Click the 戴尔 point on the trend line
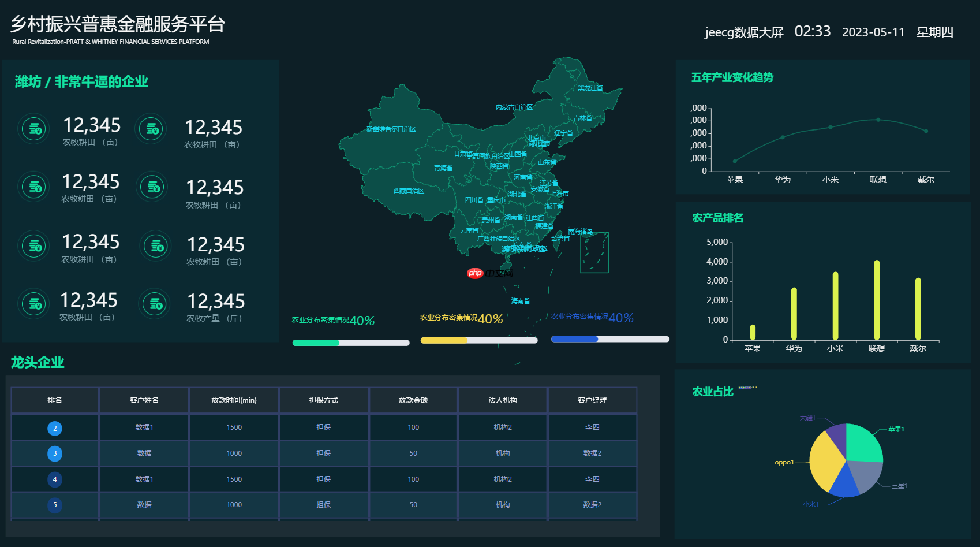 click(925, 131)
